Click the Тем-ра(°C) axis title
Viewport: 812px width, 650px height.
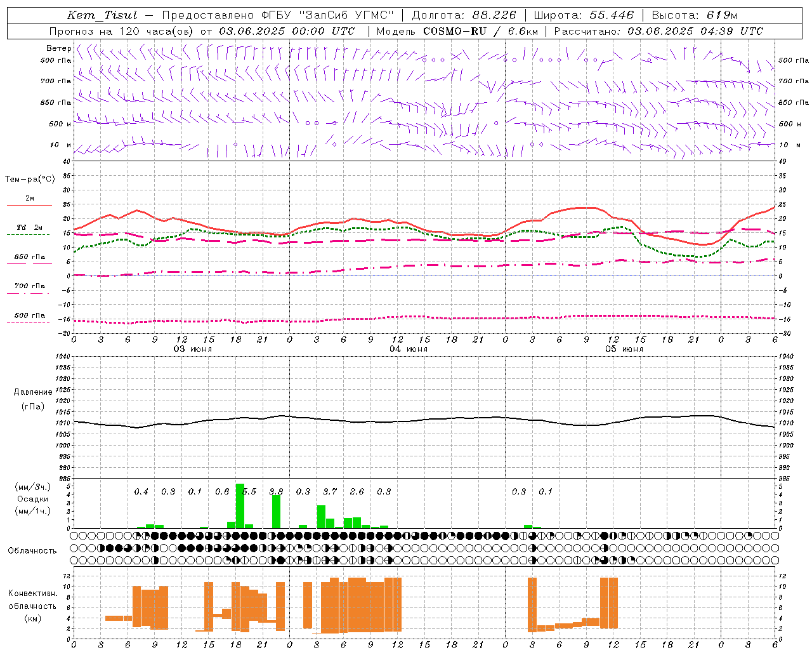30,180
